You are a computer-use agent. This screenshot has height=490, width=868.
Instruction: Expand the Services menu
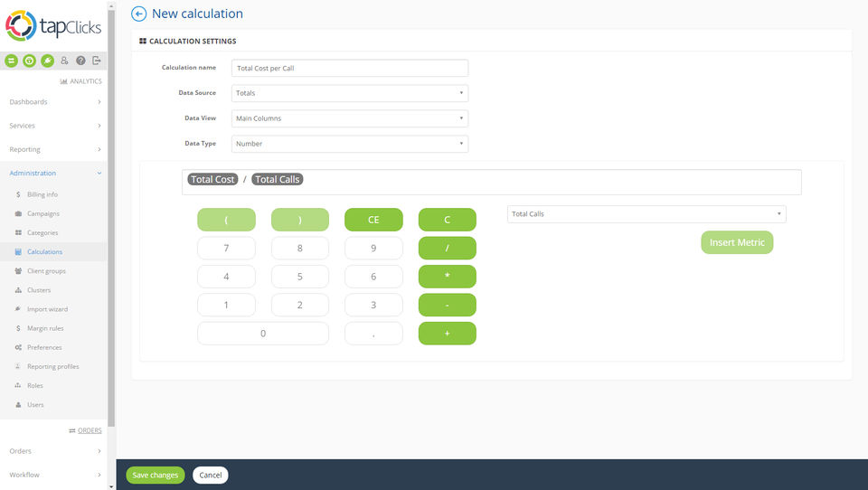[54, 126]
